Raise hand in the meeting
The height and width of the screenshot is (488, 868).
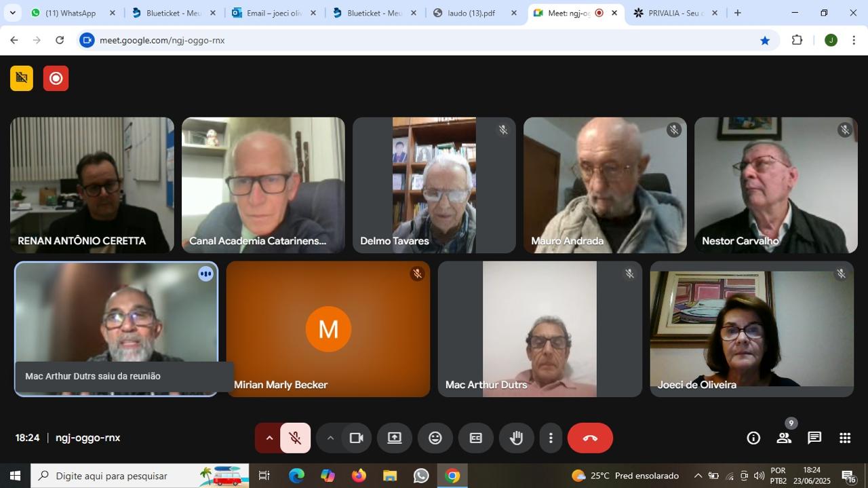[x=517, y=438]
